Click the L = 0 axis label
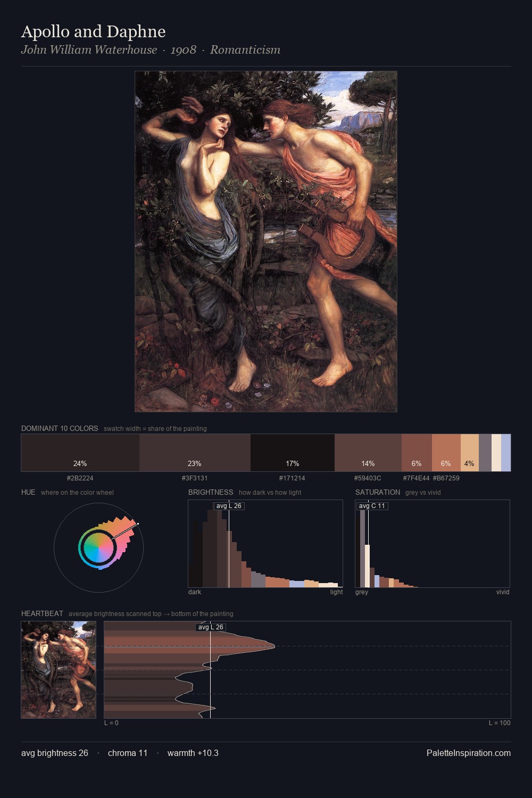 [111, 723]
